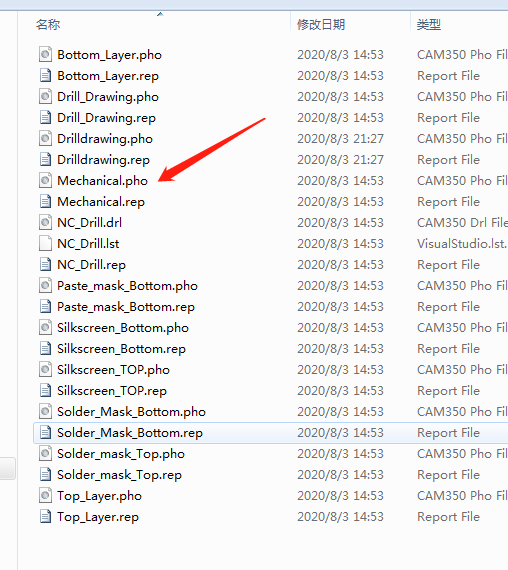Sort by the 修改日期 column header
This screenshot has height=570, width=508.
point(321,24)
